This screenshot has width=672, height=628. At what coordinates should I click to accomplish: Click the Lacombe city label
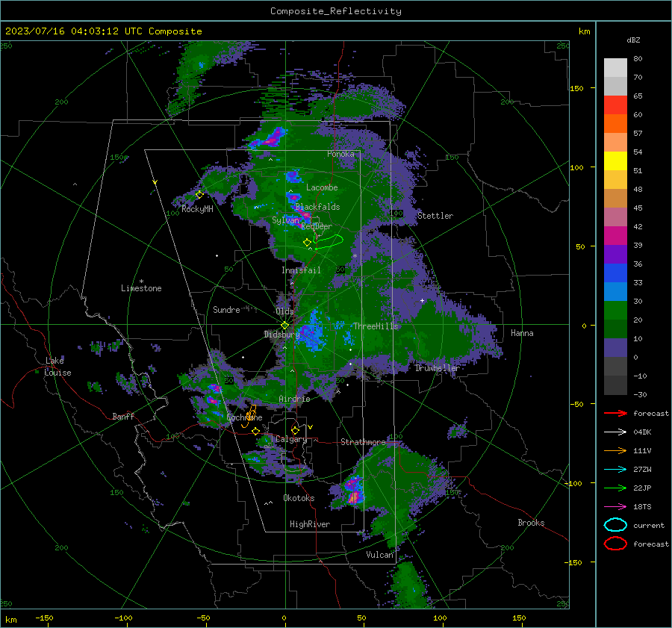click(x=322, y=187)
